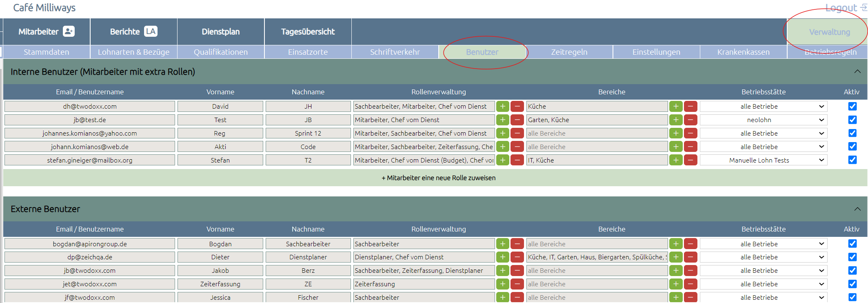Open the Stammdaten sub-tab
Viewport: 868px width, 303px height.
pyautogui.click(x=47, y=52)
